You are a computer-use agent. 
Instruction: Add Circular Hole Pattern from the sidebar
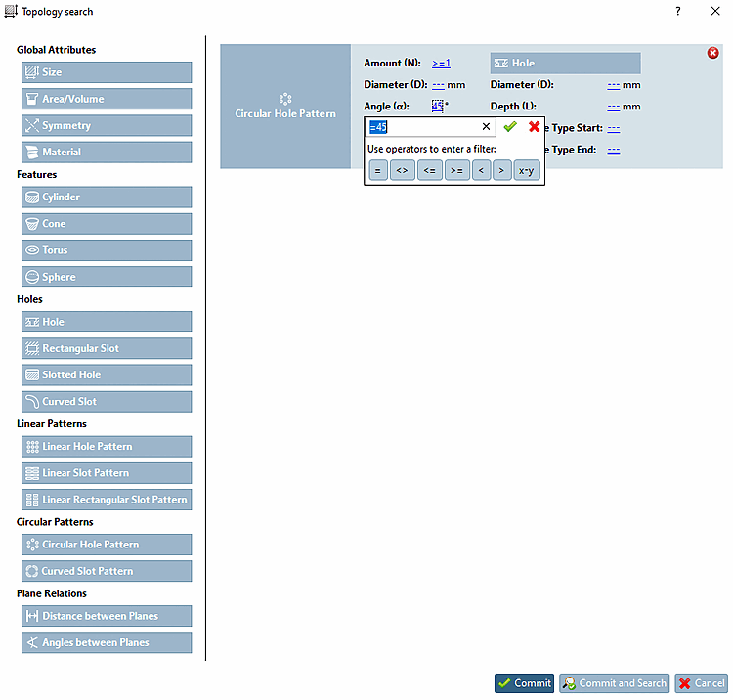click(107, 545)
